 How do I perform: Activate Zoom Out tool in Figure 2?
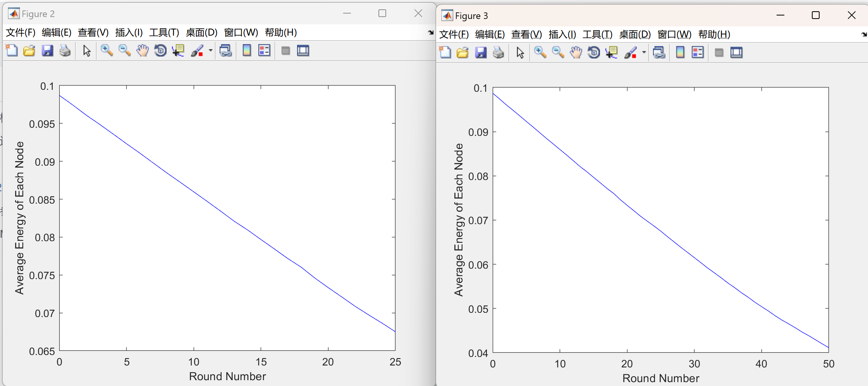point(124,50)
